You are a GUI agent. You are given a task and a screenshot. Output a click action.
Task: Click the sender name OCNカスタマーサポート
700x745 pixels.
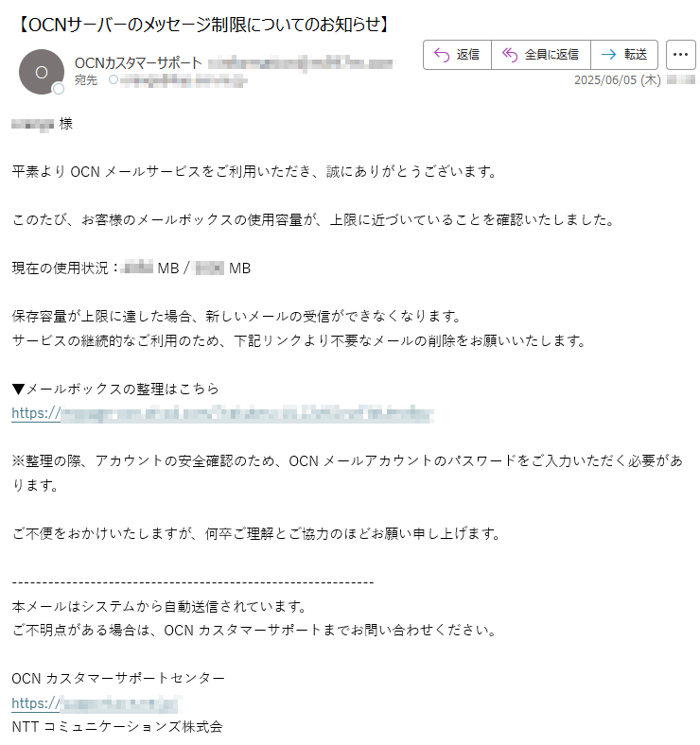[138, 63]
